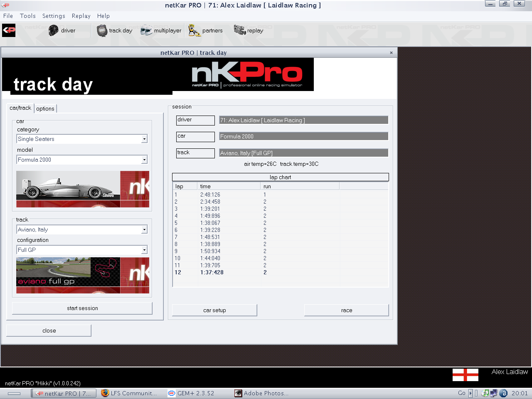Select lap 3 row with time 1:39:201
This screenshot has width=532, height=399.
click(x=281, y=209)
